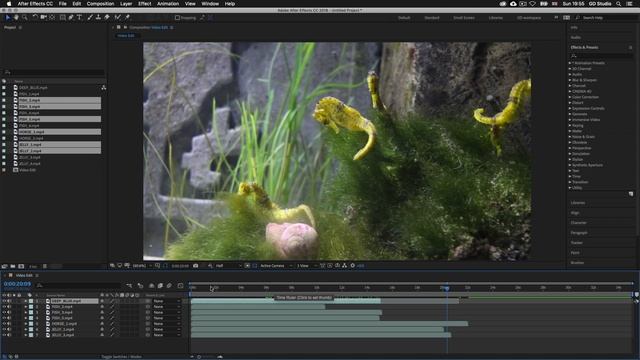The height and width of the screenshot is (360, 640).
Task: Select the Selection arrow tool
Action: [7, 18]
